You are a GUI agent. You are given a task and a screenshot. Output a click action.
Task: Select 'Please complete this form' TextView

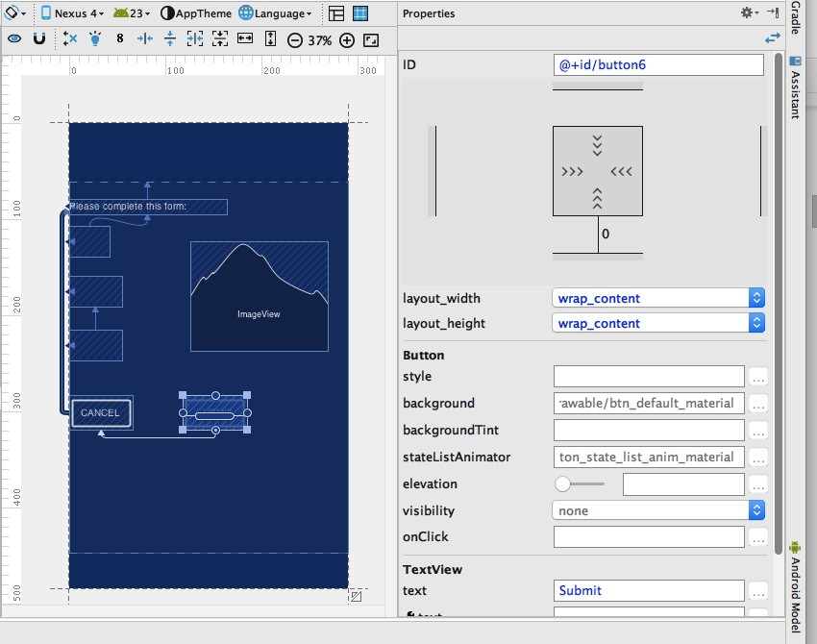coord(148,207)
